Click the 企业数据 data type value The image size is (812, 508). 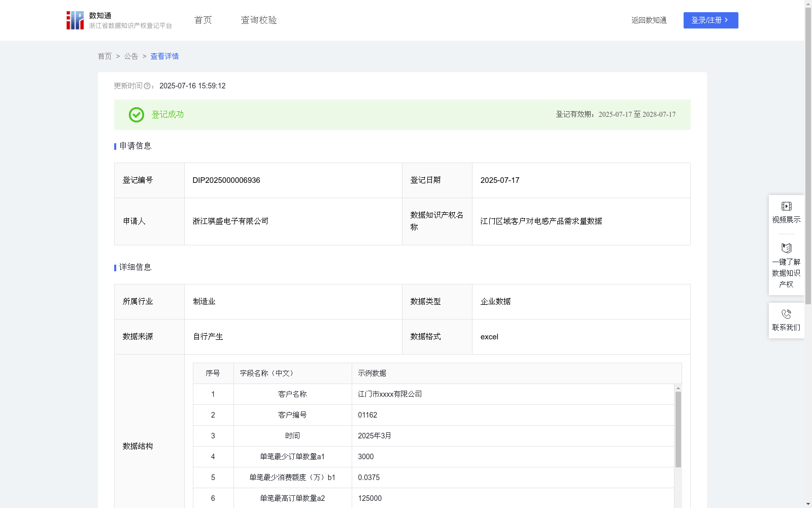click(495, 302)
